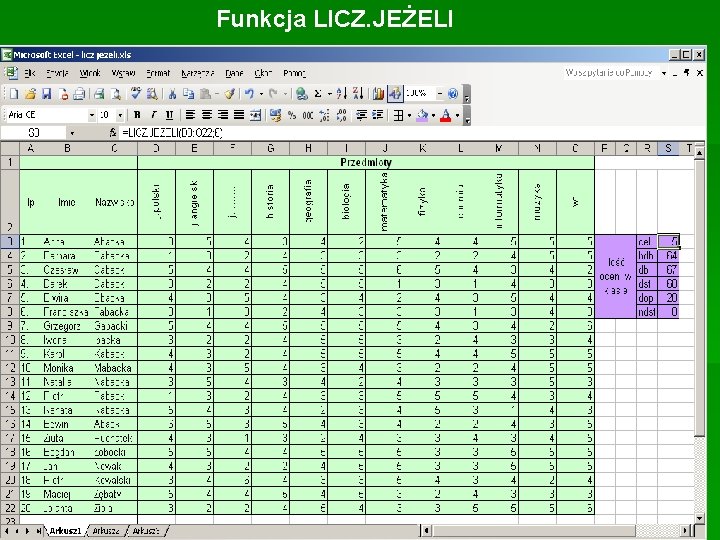Click the Name Box input field
This screenshot has height=540, width=720.
tap(34, 133)
